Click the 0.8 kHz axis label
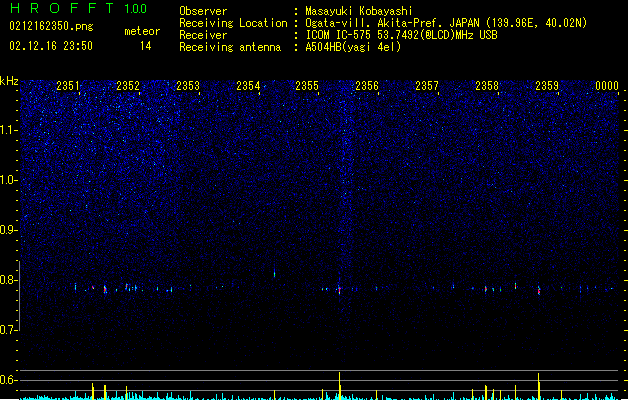629x400 pixels. click(x=8, y=280)
